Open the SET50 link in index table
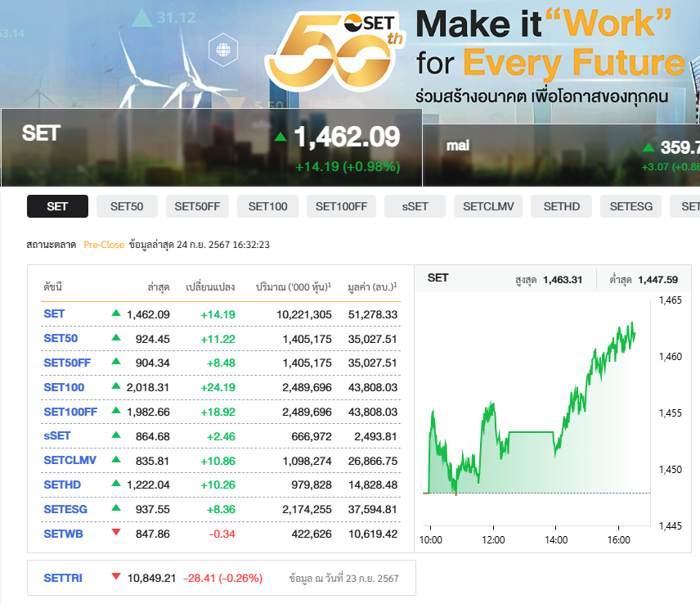Image resolution: width=700 pixels, height=604 pixels. tap(61, 338)
